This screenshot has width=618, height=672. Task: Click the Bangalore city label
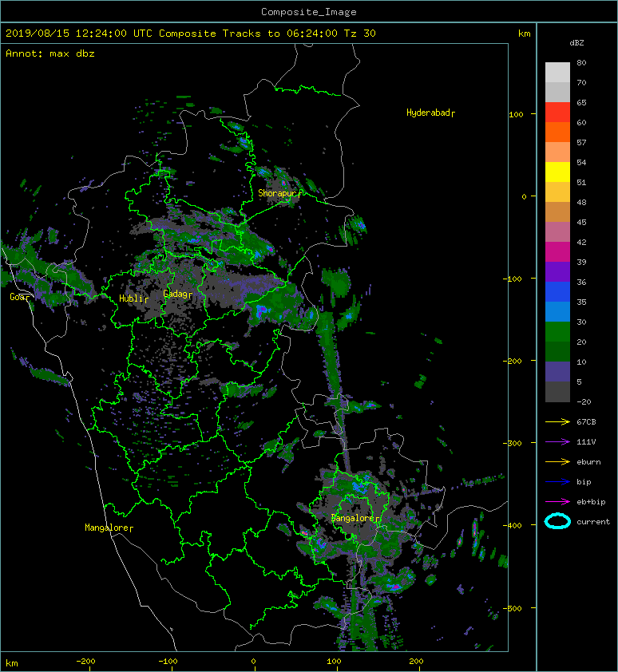(355, 518)
